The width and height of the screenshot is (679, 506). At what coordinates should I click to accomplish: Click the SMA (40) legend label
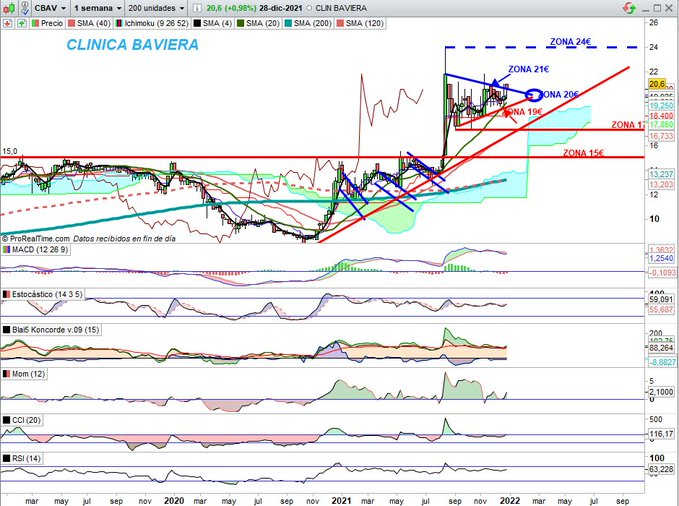(x=94, y=23)
